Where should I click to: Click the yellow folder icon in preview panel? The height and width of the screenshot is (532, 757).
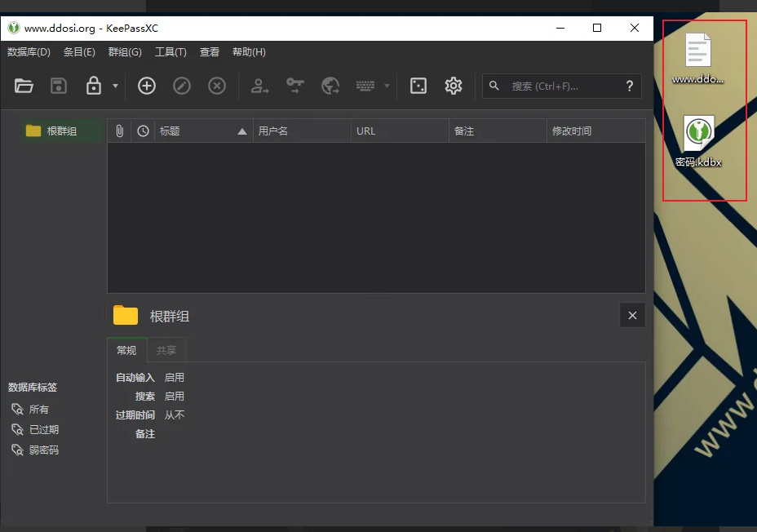coord(126,315)
